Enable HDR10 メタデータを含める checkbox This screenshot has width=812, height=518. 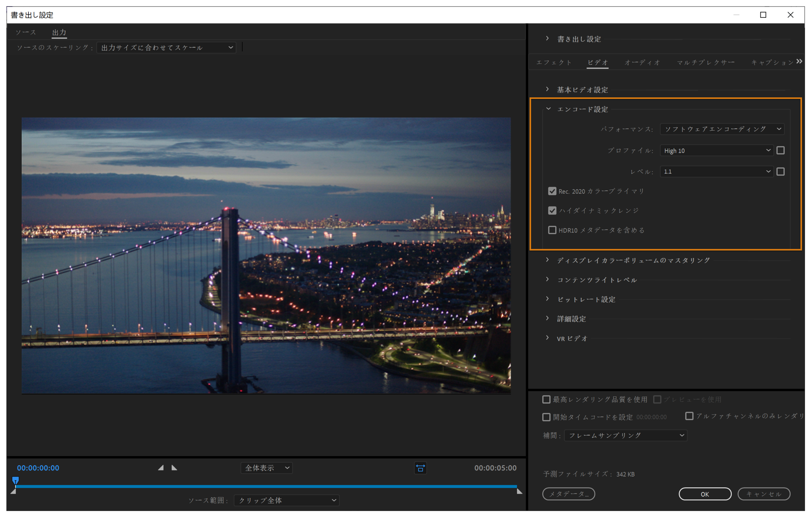[x=552, y=230]
